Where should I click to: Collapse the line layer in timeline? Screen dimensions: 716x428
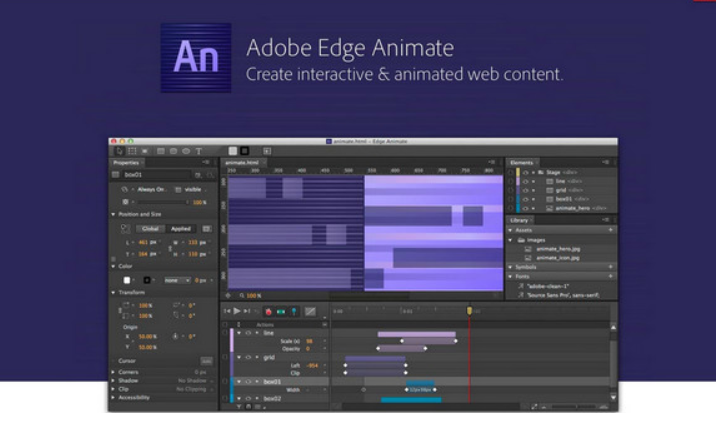click(x=239, y=333)
